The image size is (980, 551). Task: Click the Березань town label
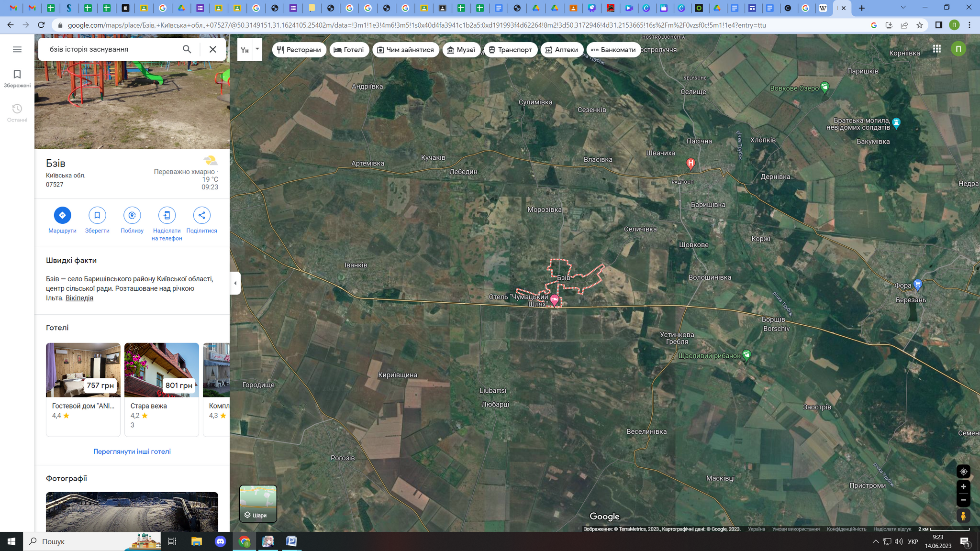point(911,300)
